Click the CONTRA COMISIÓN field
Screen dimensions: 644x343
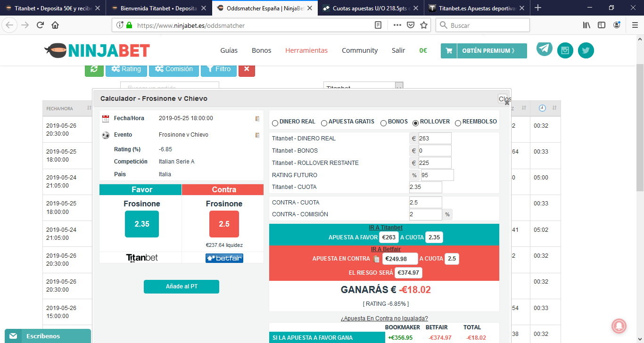click(x=426, y=214)
